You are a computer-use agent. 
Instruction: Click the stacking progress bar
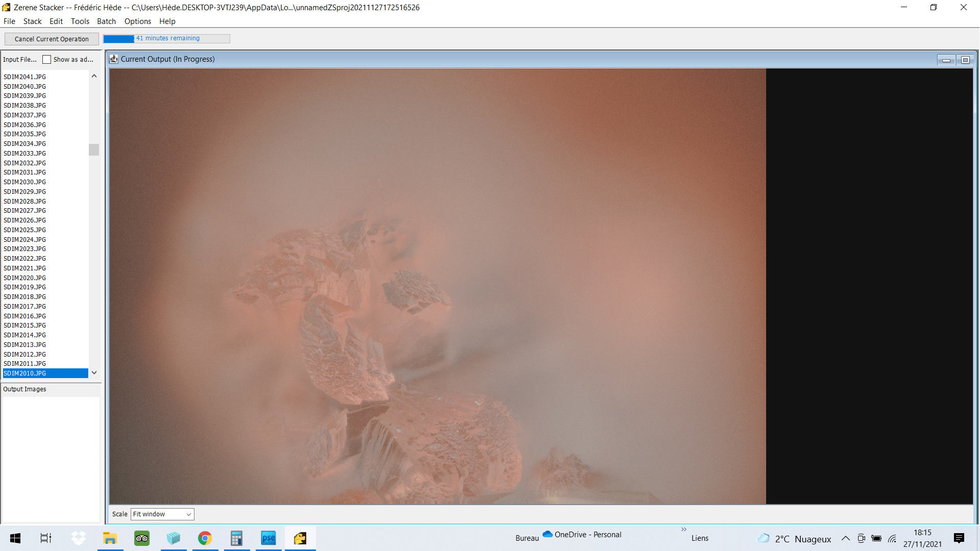[166, 39]
